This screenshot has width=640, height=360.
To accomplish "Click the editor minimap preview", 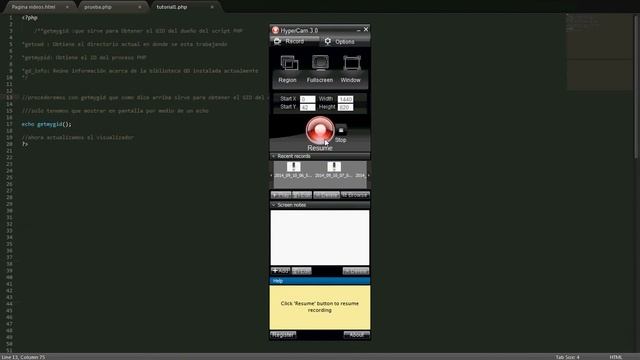I will 599,52.
